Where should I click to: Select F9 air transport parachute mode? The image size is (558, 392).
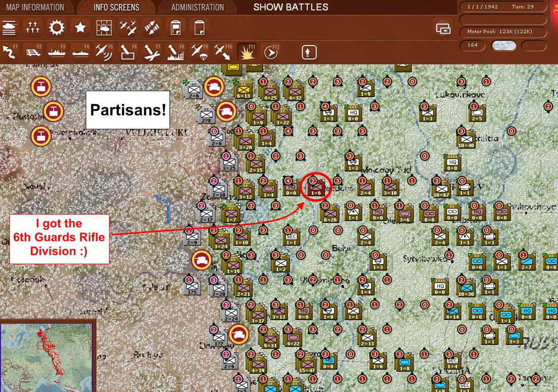click(x=199, y=53)
